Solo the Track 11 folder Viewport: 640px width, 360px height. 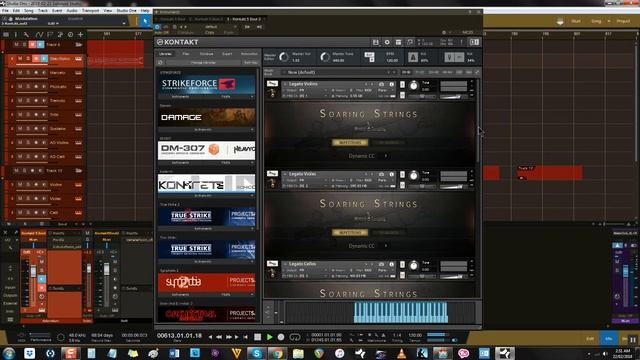tap(24, 171)
